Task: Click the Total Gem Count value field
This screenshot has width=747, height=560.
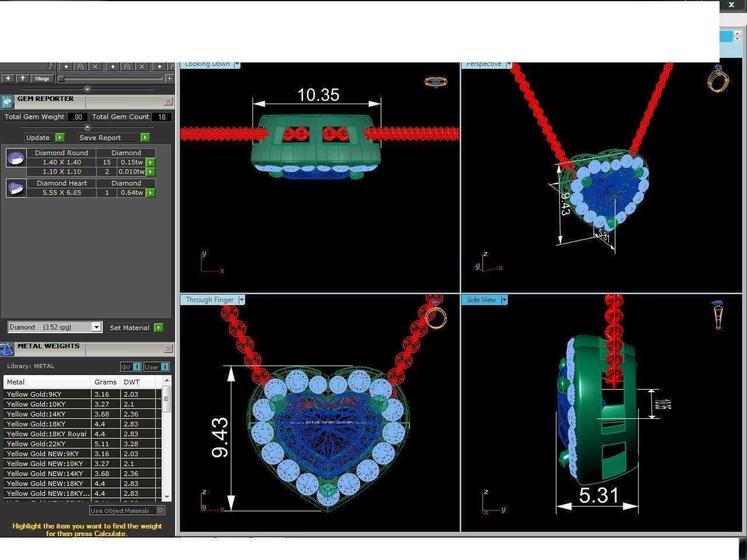Action: (162, 117)
